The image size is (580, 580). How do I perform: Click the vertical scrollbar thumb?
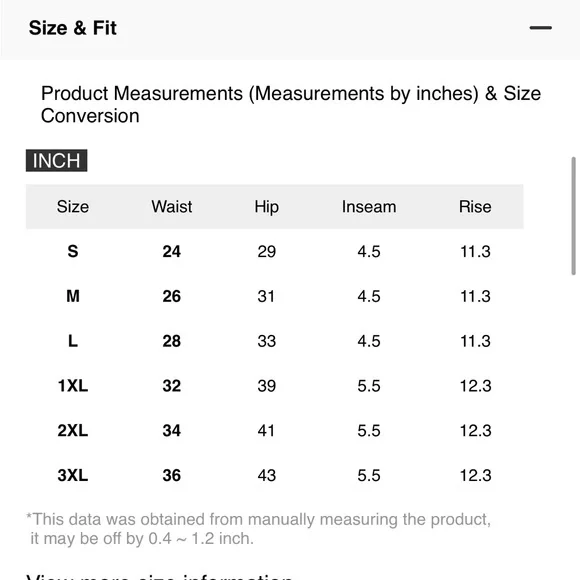click(573, 216)
